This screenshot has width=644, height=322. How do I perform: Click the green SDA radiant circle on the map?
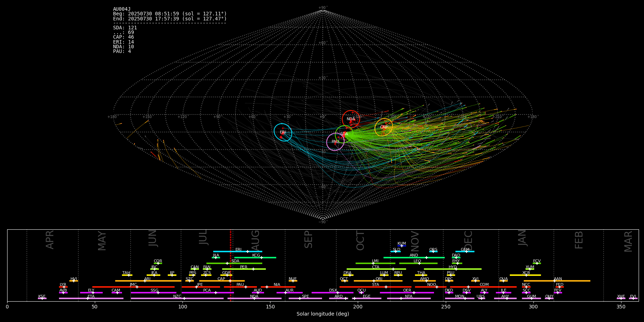(344, 134)
